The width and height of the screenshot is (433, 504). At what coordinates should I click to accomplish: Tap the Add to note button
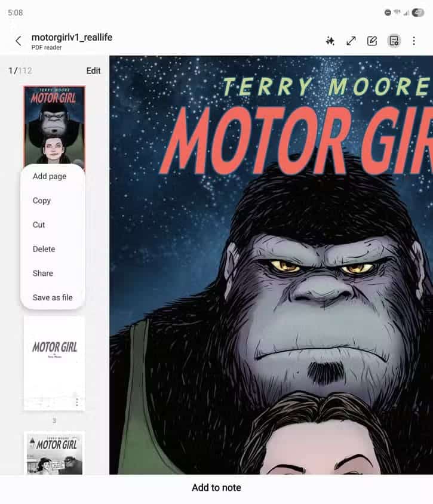216,488
